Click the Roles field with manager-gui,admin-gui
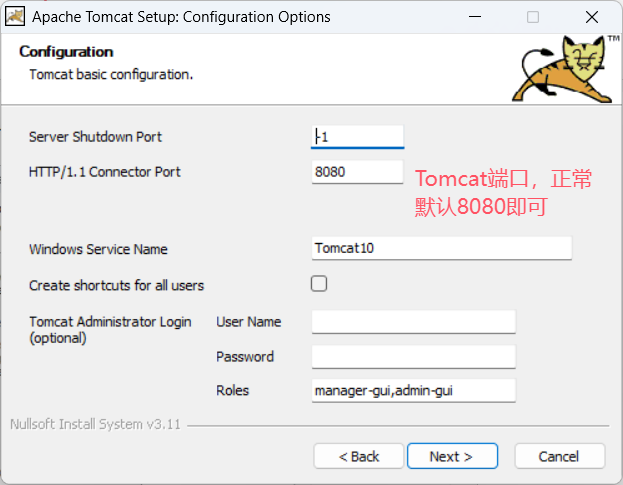The image size is (623, 485). pos(413,390)
